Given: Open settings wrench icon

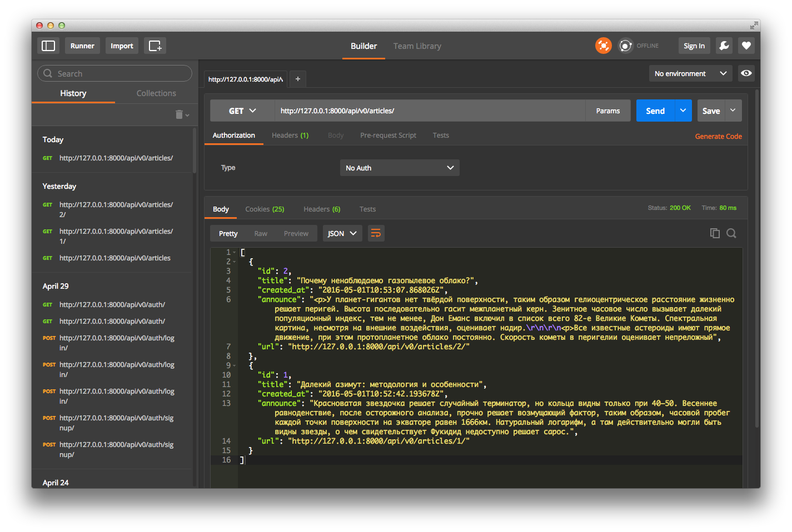Looking at the screenshot, I should (x=724, y=46).
